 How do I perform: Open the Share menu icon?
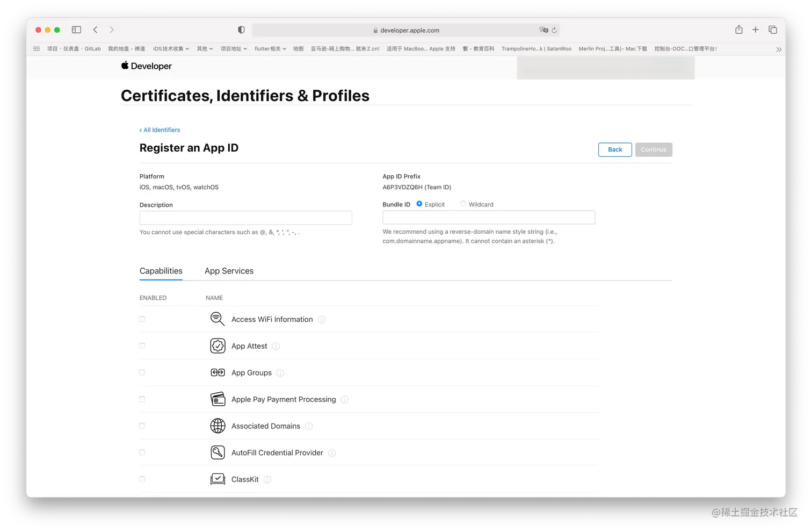pos(739,30)
